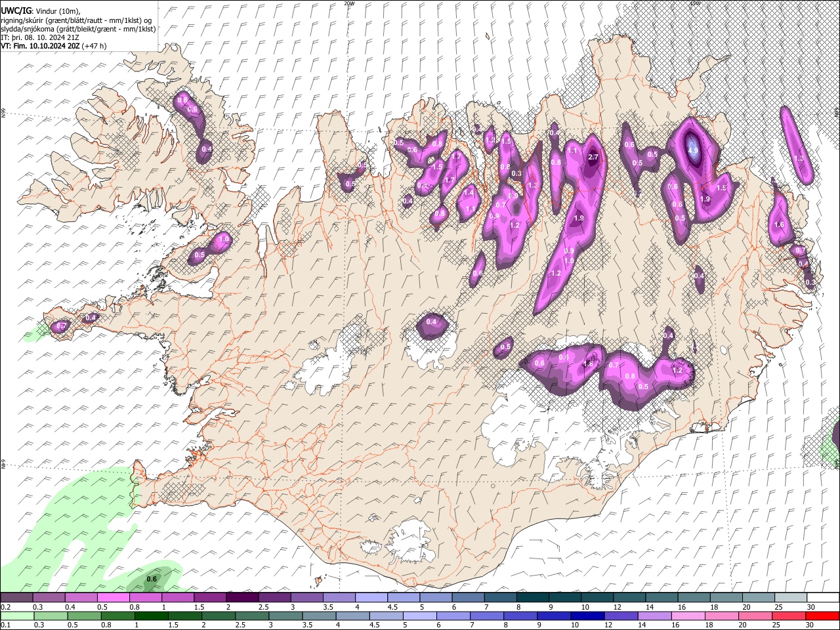
Task: Pick dark teal upper swatch between 8 and 9
Action: click(533, 598)
